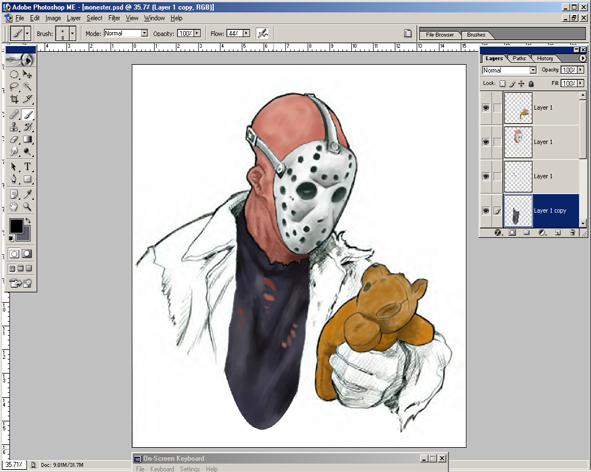Click the Jump to ImageReady button
The image size is (591, 472).
[21, 283]
